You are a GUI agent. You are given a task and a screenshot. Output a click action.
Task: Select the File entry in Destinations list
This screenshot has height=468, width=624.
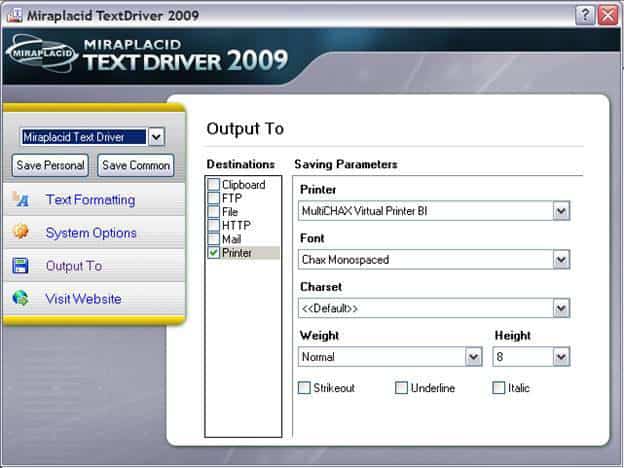coord(230,212)
